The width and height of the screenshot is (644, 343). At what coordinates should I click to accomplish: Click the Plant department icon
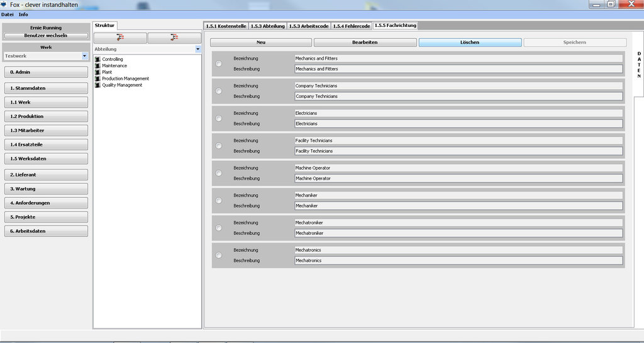(x=97, y=72)
